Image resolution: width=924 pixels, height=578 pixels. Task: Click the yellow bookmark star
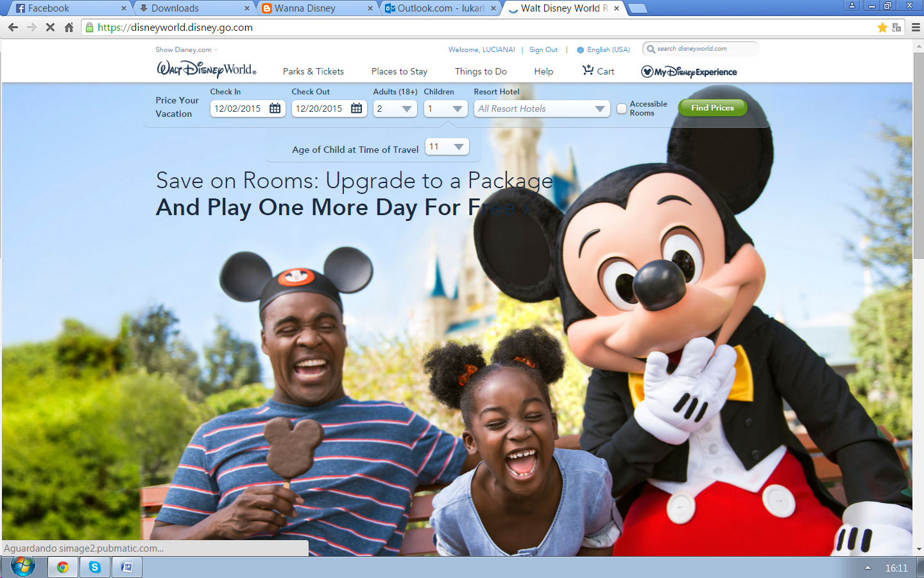pos(882,28)
